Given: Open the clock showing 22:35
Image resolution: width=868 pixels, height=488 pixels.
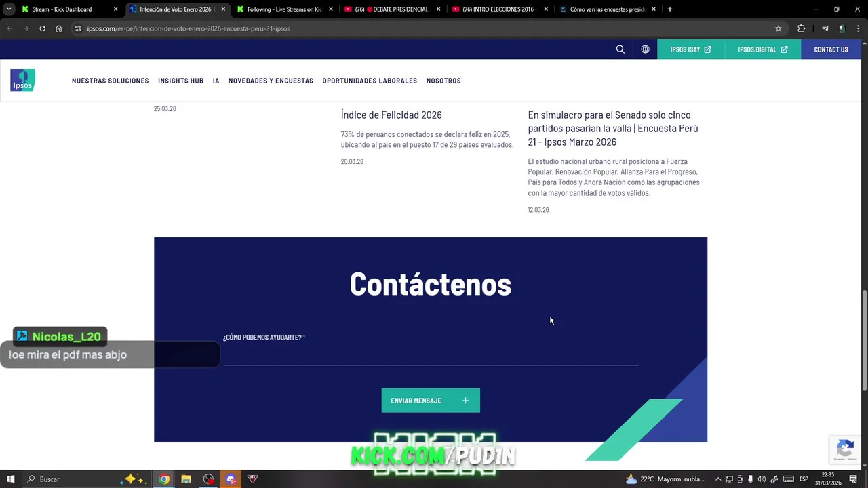Looking at the screenshot, I should (x=828, y=479).
